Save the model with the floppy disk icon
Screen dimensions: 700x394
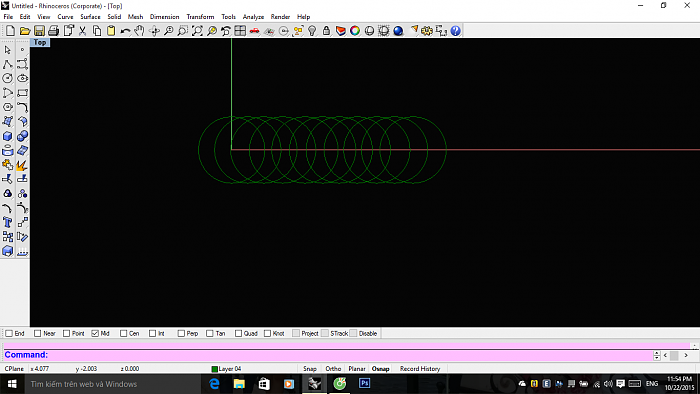click(x=39, y=31)
